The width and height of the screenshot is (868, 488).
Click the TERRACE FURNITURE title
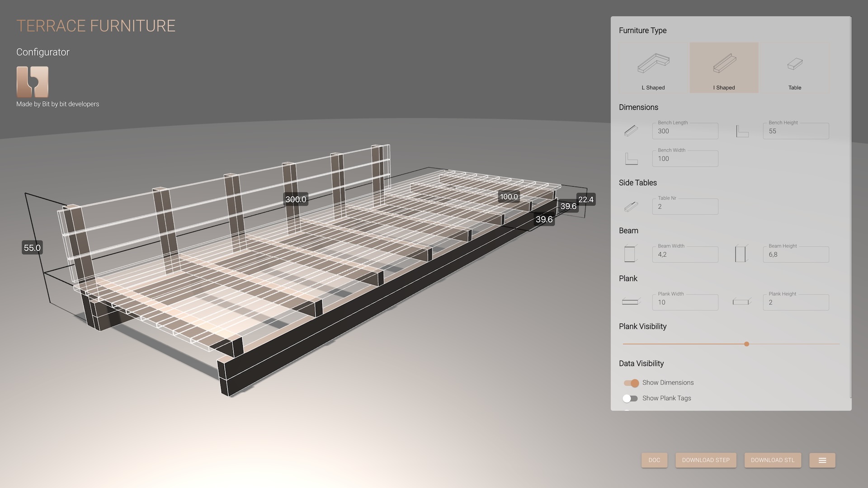point(96,26)
